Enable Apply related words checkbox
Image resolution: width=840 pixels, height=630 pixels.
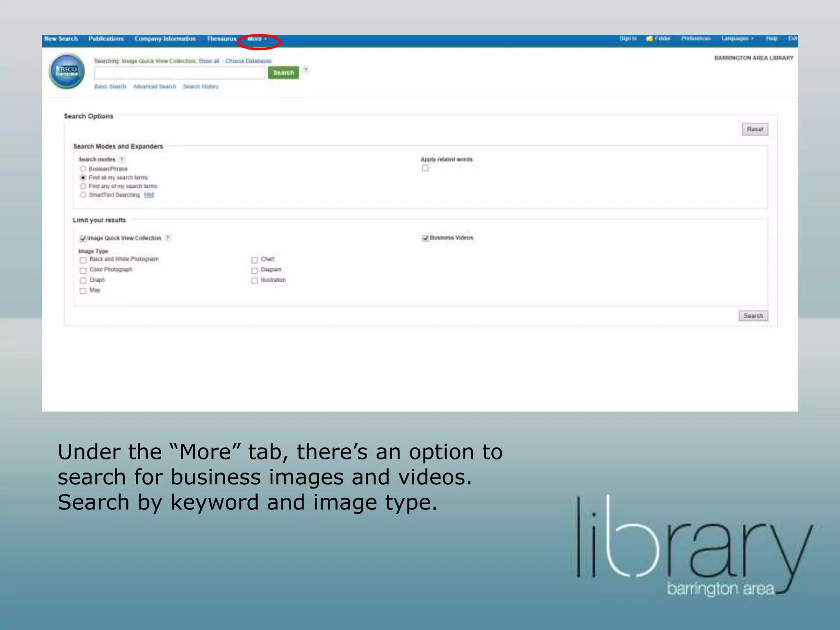coord(425,168)
